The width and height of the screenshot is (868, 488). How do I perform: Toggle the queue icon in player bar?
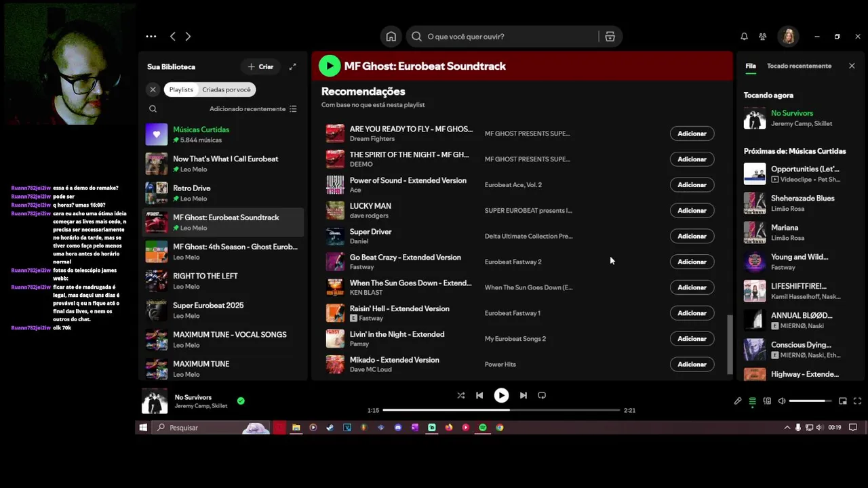click(752, 401)
